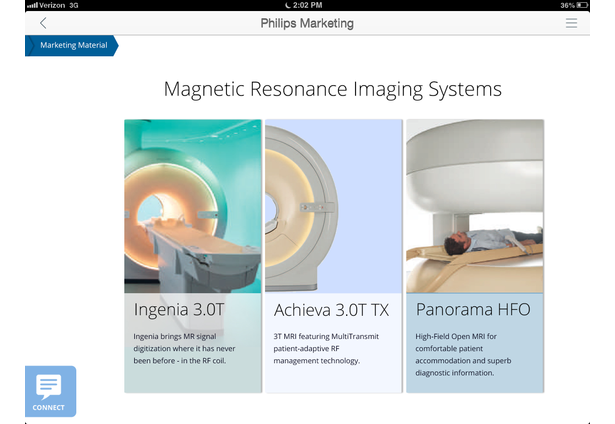Tap the Magnetic Resonance Imaging Systems heading
Screen dimensions: 615x424
(x=333, y=89)
